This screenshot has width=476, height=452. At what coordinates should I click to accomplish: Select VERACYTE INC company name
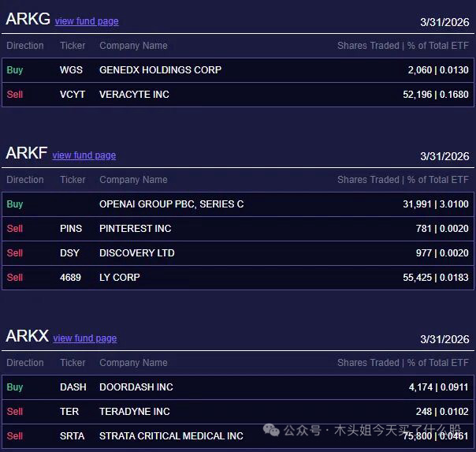[x=134, y=95]
